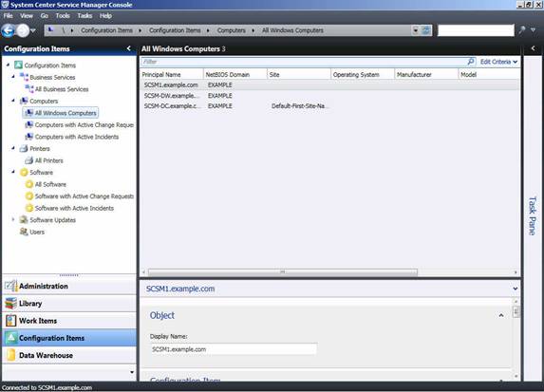Screen dimensions: 544x392
Task: Collapse the Object section chevron
Action: (501, 315)
